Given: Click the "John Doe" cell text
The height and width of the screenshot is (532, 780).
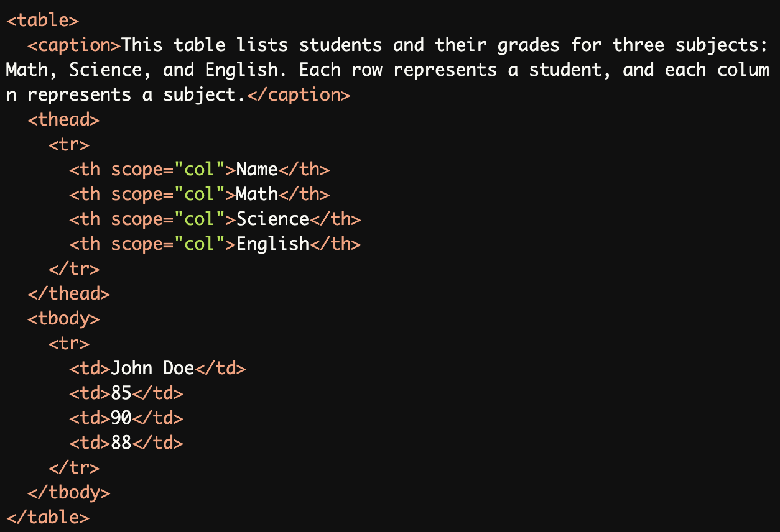Looking at the screenshot, I should [x=152, y=369].
